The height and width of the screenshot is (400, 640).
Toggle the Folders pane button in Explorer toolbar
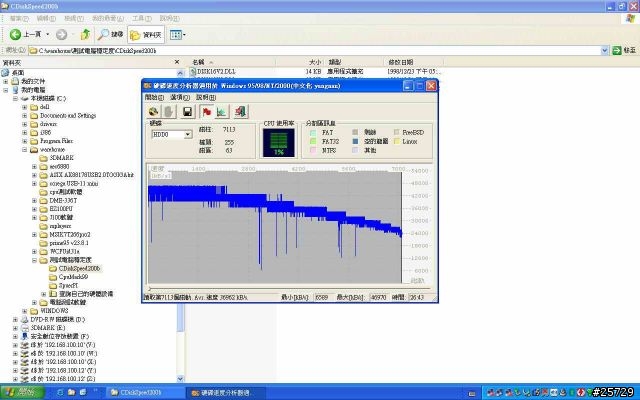tap(146, 35)
